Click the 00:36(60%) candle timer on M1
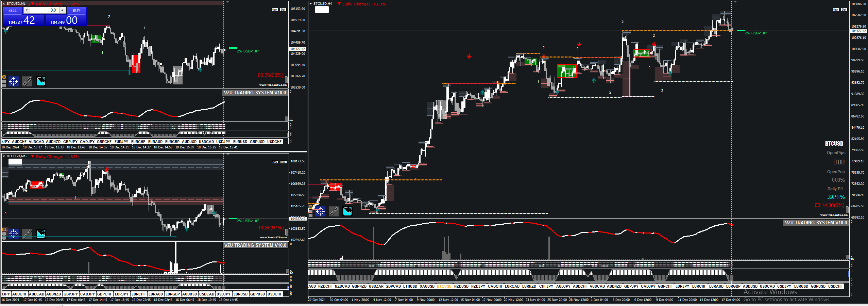The height and width of the screenshot is (306, 868). (x=271, y=75)
